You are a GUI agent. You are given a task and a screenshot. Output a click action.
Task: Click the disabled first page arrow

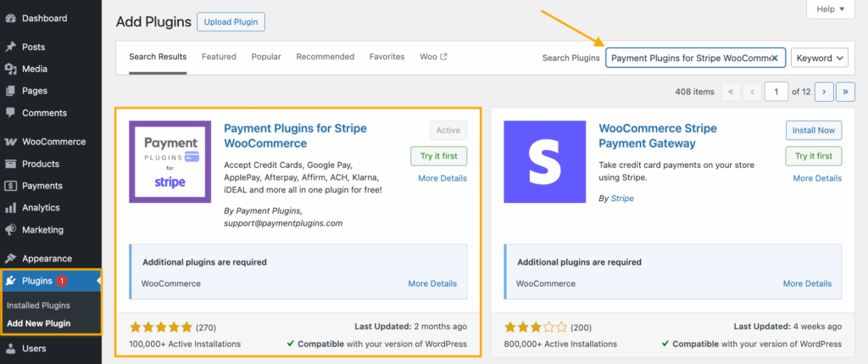[731, 92]
